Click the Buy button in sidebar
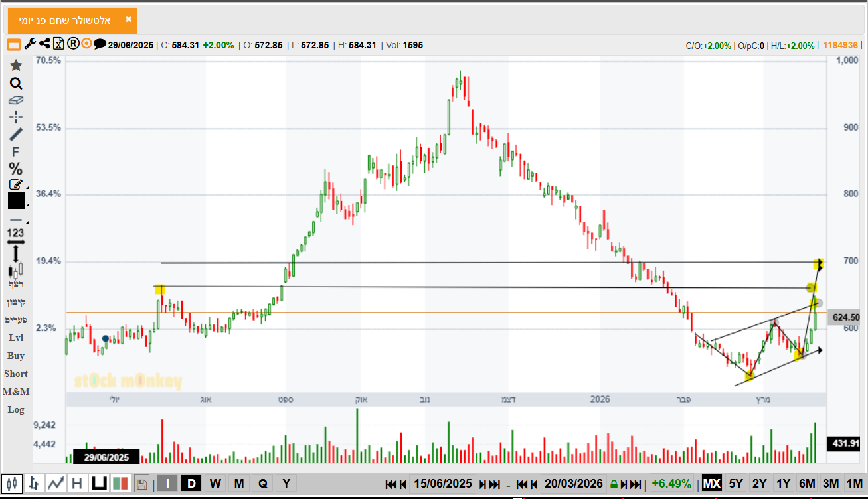The height and width of the screenshot is (499, 868). (16, 356)
